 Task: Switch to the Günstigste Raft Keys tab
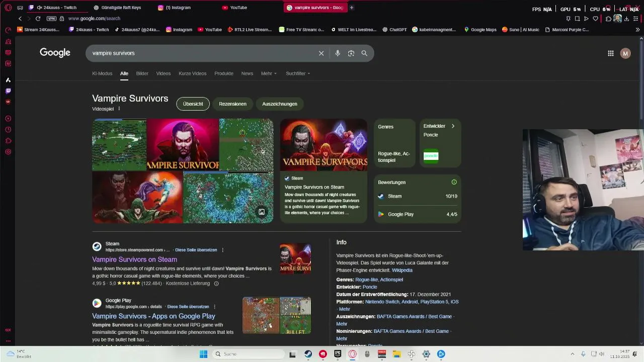(x=121, y=8)
